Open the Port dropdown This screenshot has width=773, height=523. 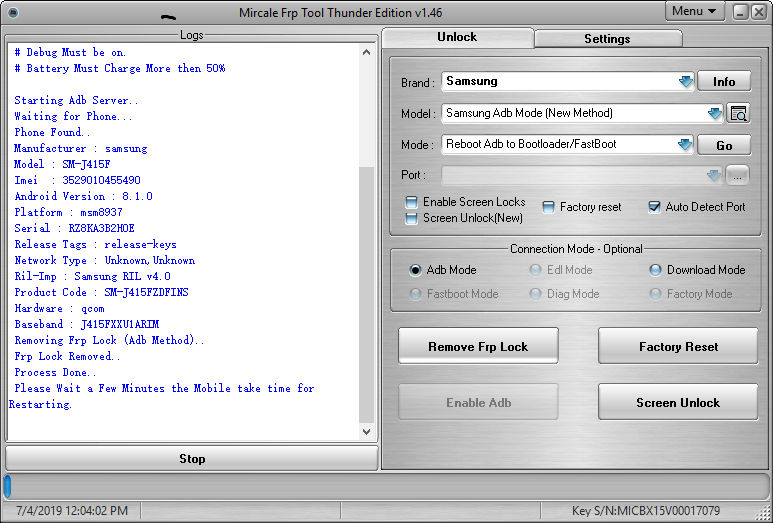713,175
